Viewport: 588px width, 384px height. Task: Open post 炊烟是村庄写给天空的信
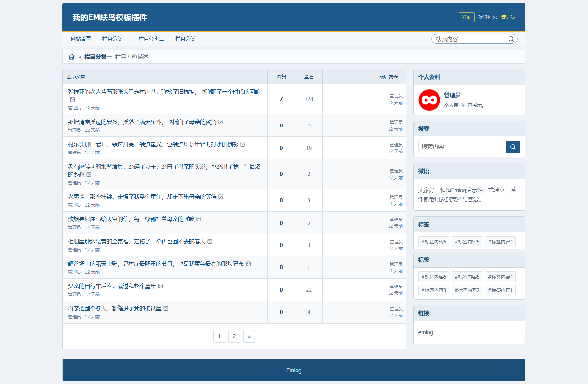tap(131, 219)
